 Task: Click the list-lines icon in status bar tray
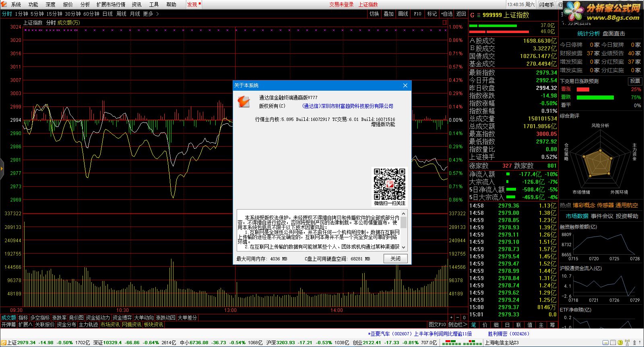click(613, 343)
